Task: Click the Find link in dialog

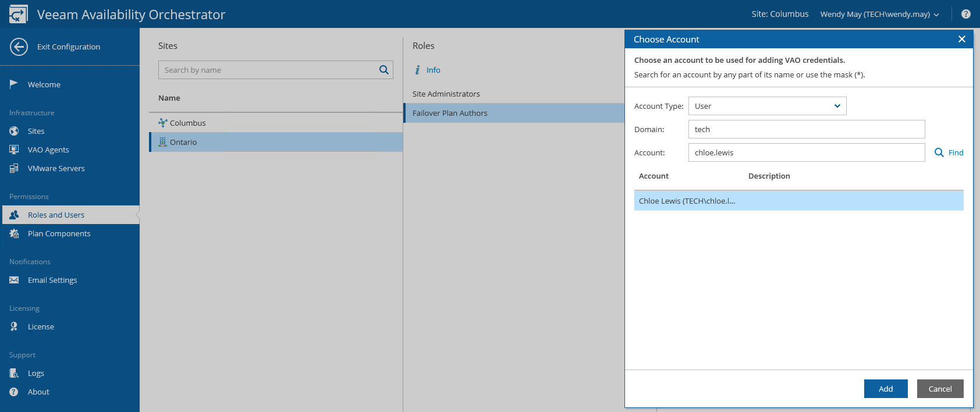Action: pos(956,152)
